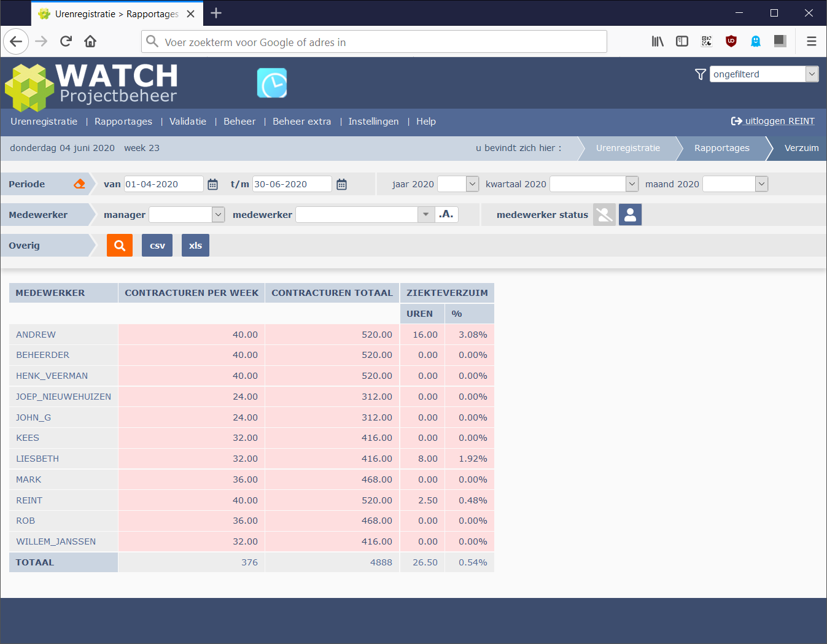Open employee HENK_VEERMAN row
Viewport: 827px width, 644px height.
coord(52,376)
